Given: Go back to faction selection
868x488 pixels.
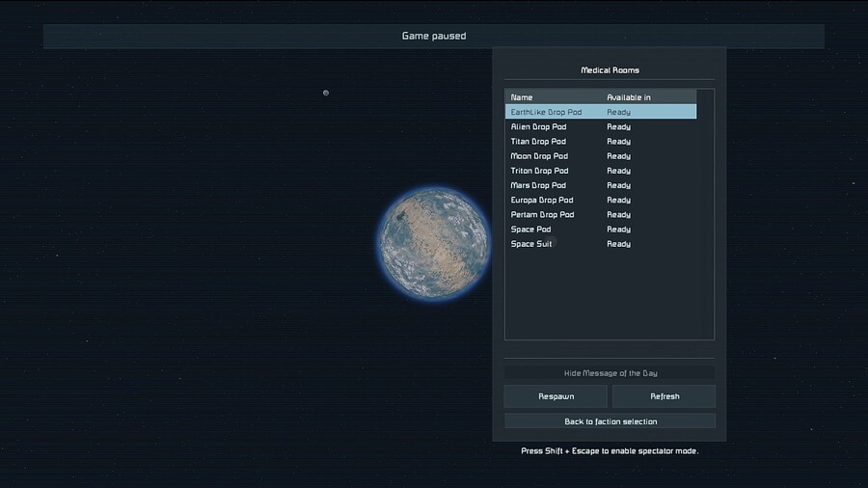Looking at the screenshot, I should 610,421.
